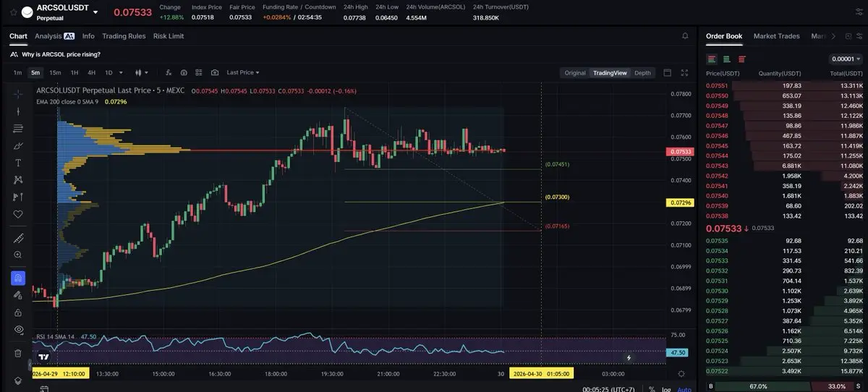Open the chart patterns tool

point(18,179)
